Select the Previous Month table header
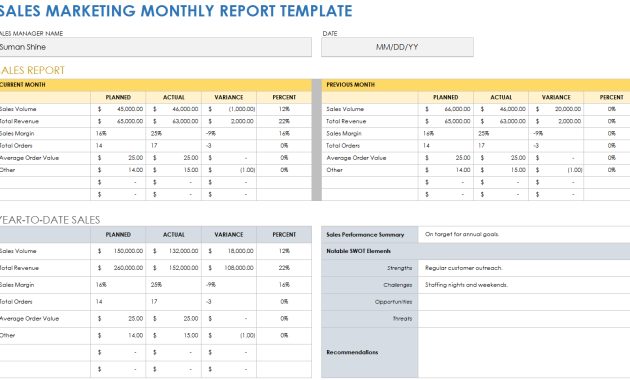The width and height of the screenshot is (630, 380). [x=476, y=85]
